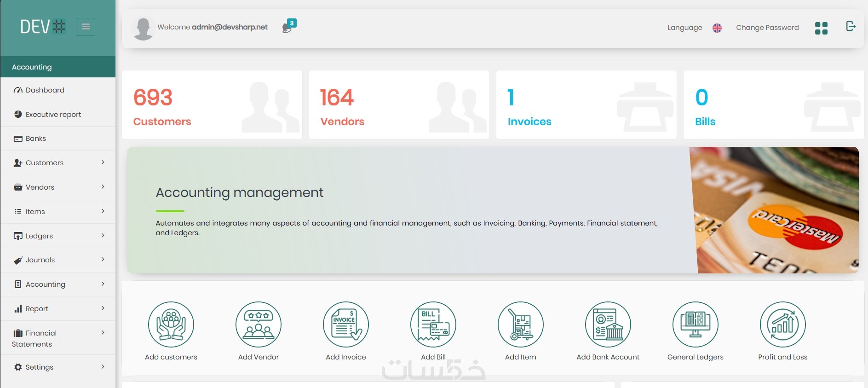
Task: Click the Executive report pie icon
Action: pos(18,114)
